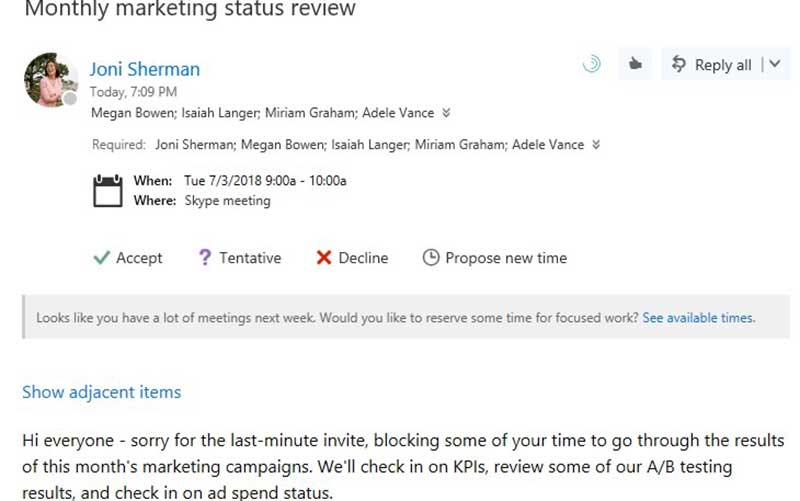Click the clock icon for proposing time
The image size is (800, 501).
pyautogui.click(x=431, y=258)
